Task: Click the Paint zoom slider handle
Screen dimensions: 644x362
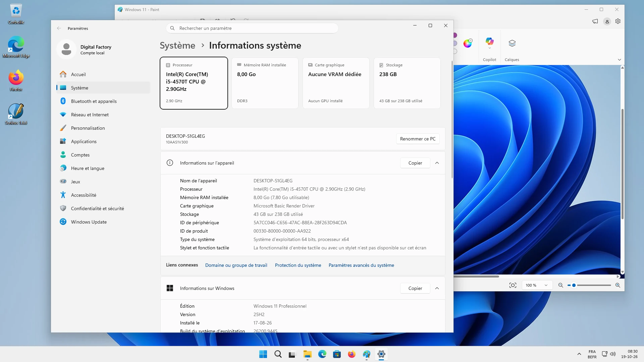Action: tap(574, 285)
